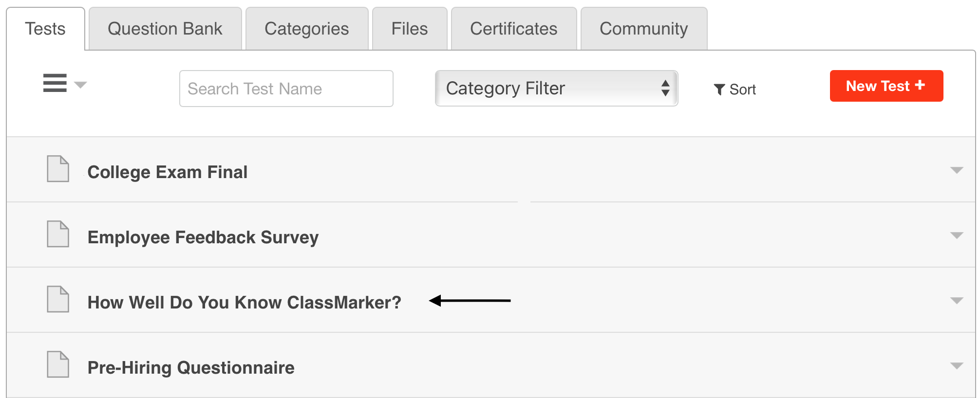Click the College Exam Final document icon

tap(58, 169)
